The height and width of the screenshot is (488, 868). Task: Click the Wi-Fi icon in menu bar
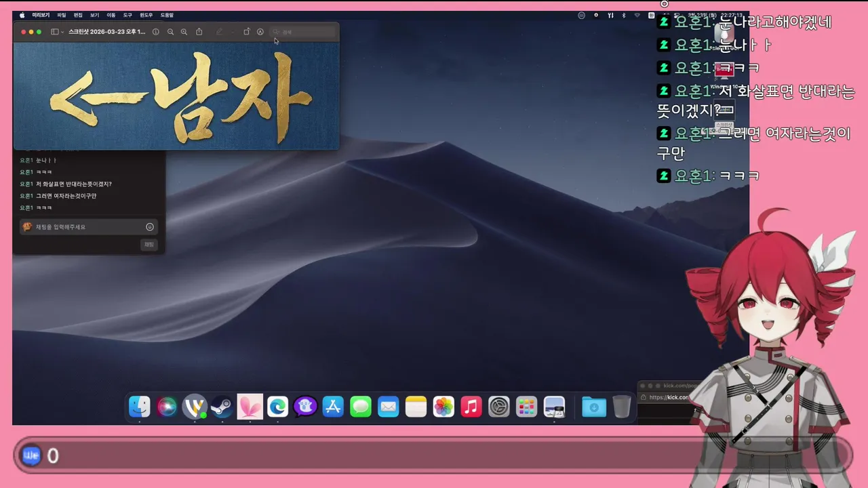tap(637, 15)
